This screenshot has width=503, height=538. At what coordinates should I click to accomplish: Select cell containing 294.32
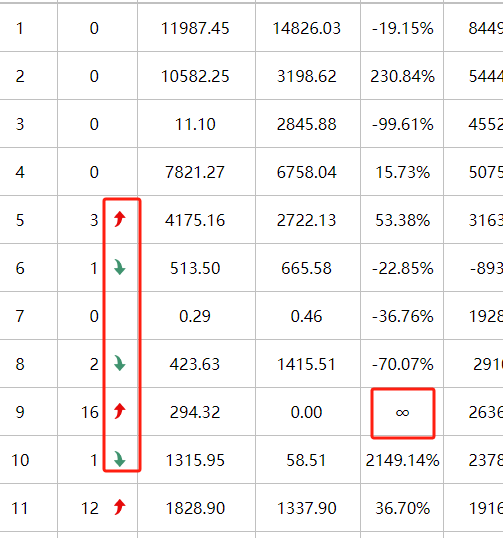[196, 412]
